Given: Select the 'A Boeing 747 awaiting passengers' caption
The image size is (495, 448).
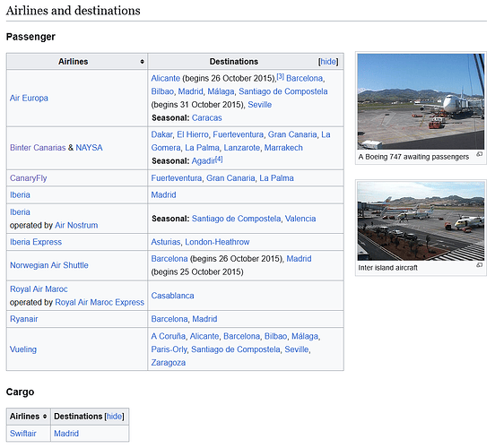Looking at the screenshot, I should point(413,157).
